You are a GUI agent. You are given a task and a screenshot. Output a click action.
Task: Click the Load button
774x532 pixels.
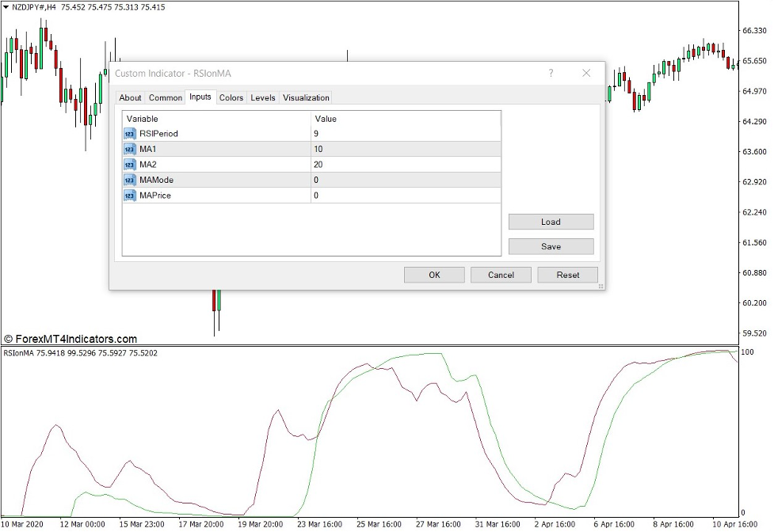[x=551, y=222]
